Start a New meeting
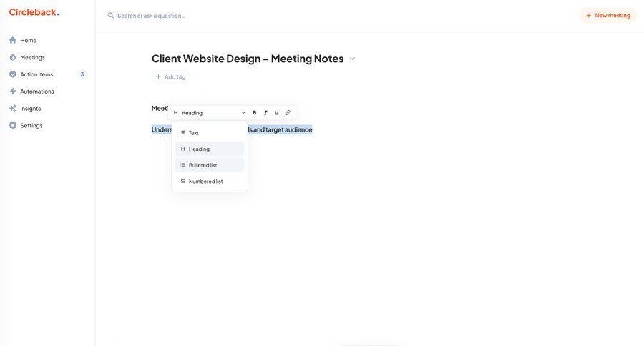 tap(608, 16)
